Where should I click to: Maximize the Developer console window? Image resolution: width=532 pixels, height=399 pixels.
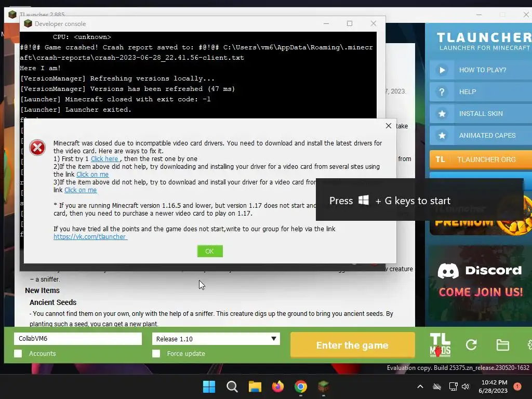[350, 23]
